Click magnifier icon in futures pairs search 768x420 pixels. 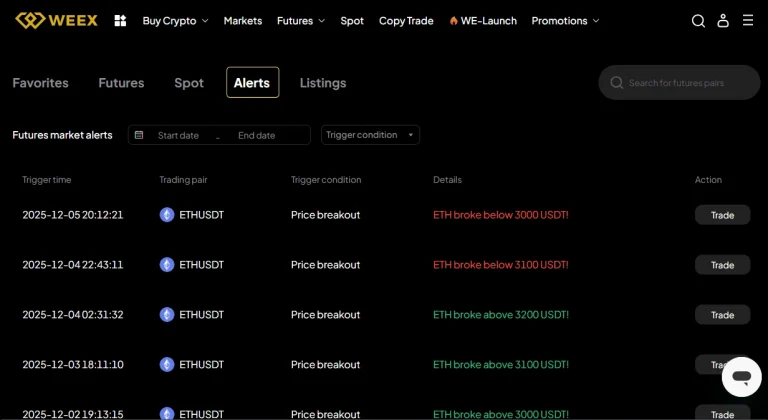click(x=617, y=82)
